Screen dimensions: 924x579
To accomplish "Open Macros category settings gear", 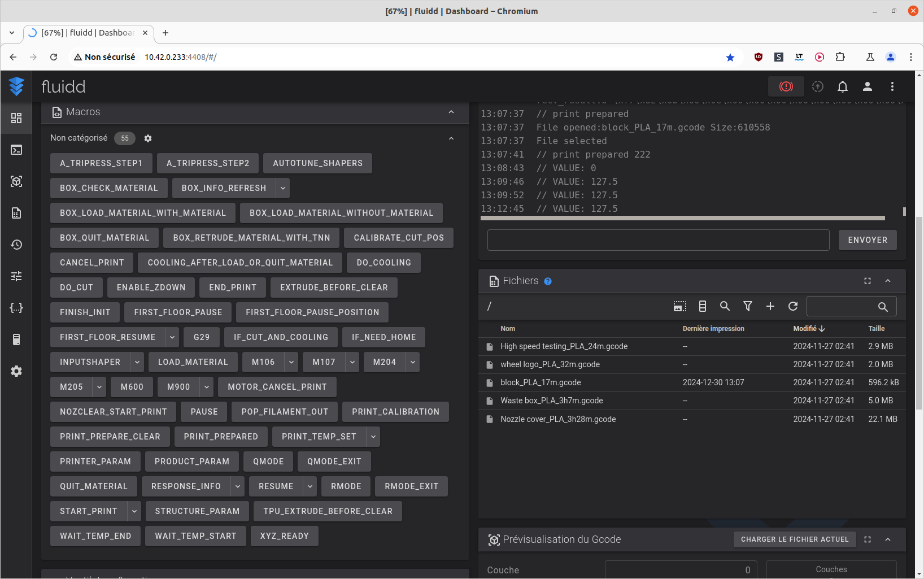I will click(x=148, y=138).
